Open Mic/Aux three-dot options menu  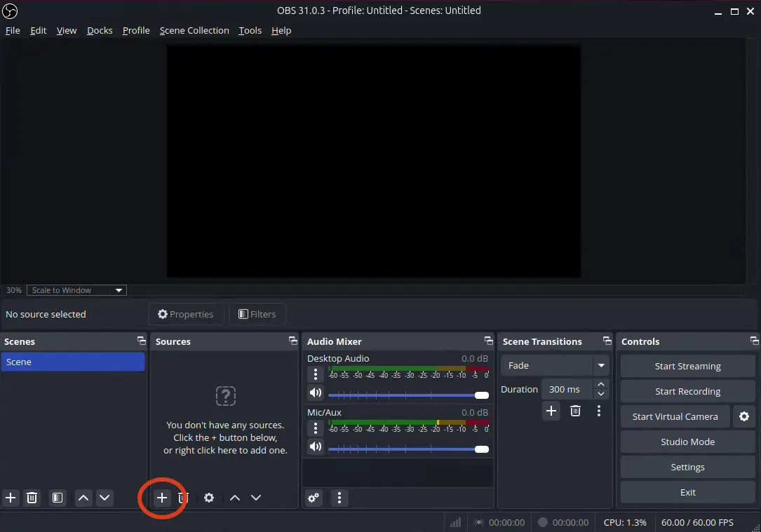(316, 428)
